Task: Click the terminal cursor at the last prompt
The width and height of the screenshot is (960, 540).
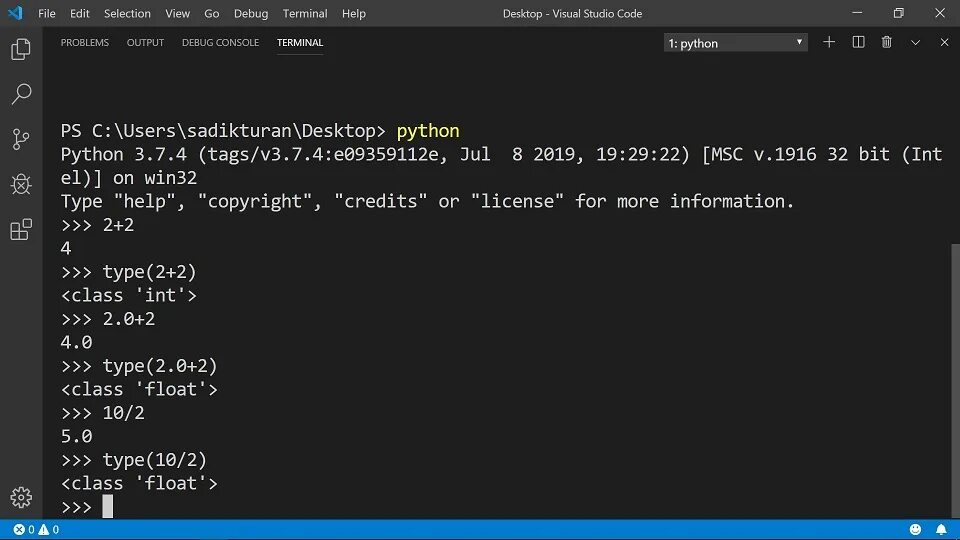Action: [x=108, y=507]
